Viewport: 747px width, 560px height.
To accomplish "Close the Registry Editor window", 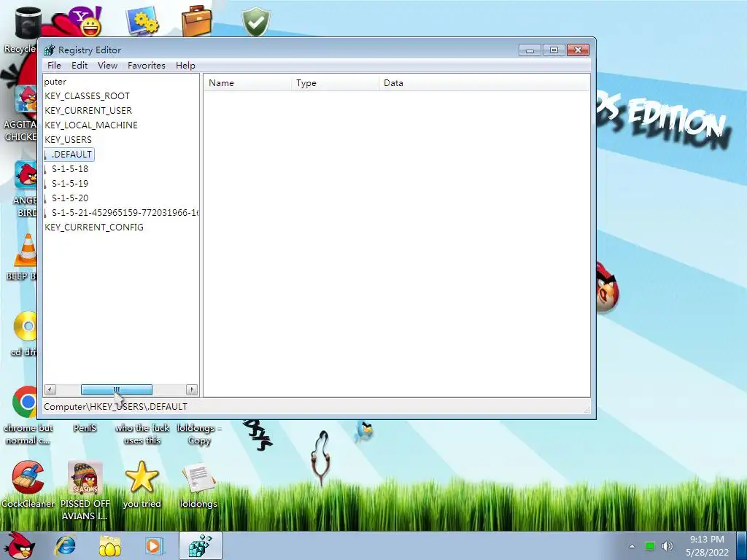I will (x=578, y=50).
